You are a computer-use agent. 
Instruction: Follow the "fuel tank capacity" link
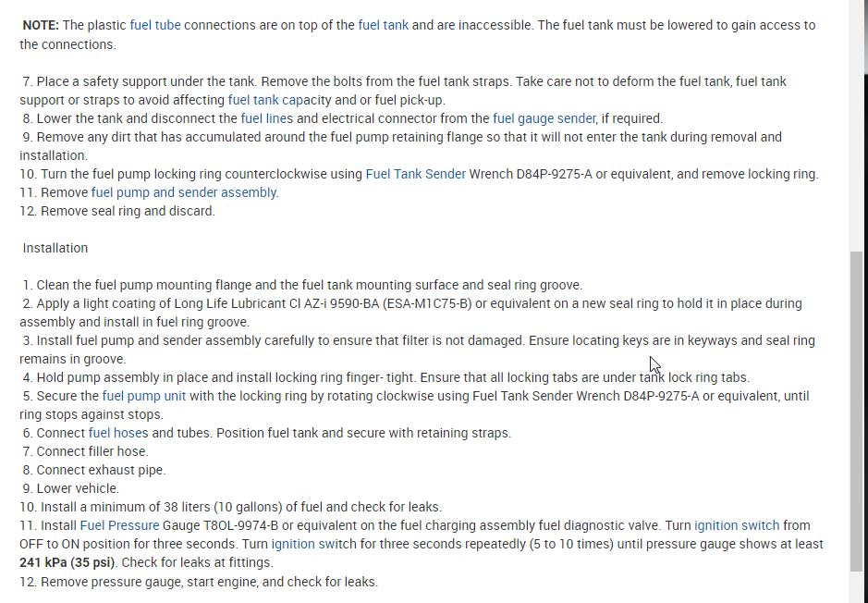click(276, 100)
